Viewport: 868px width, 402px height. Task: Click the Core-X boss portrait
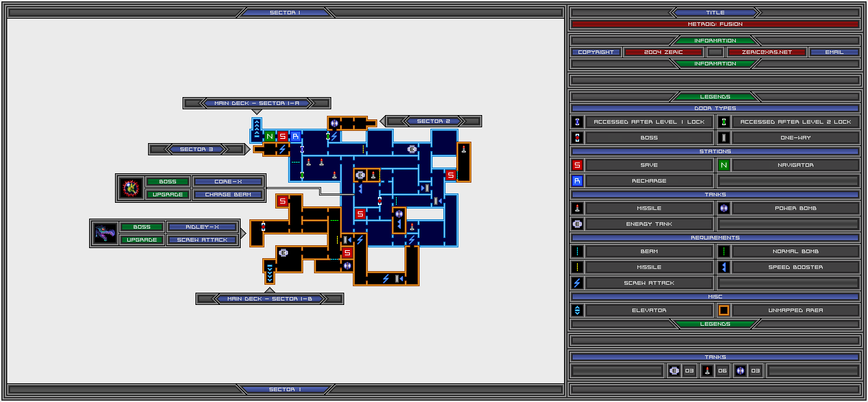[x=130, y=188]
